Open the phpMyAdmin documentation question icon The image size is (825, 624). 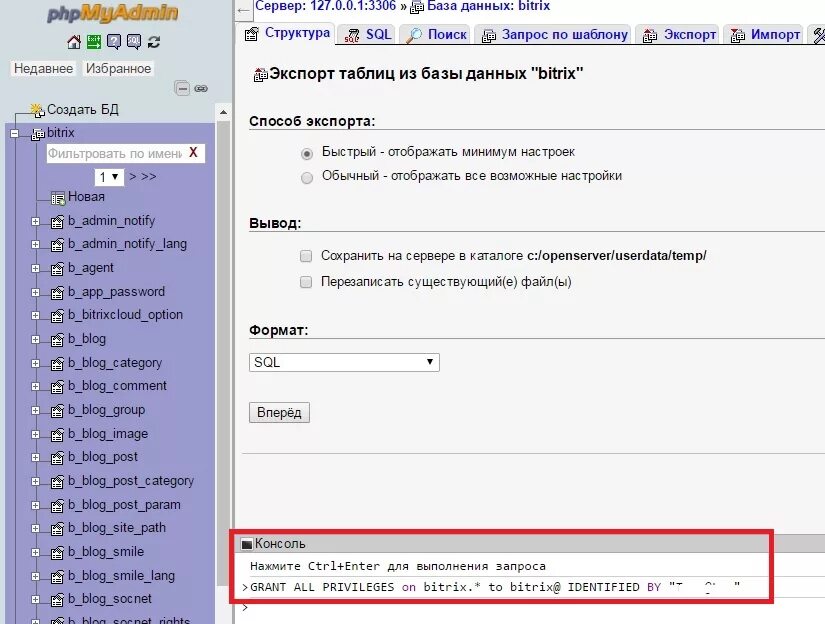(114, 42)
